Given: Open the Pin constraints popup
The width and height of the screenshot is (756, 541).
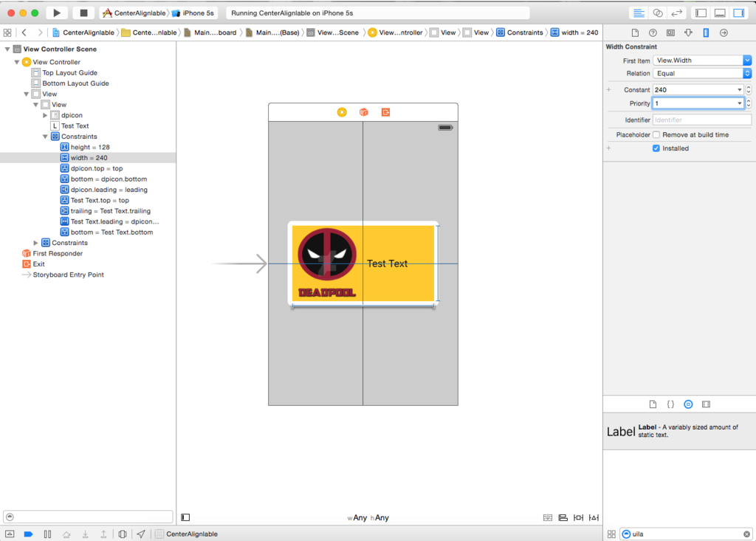Looking at the screenshot, I should click(x=578, y=517).
